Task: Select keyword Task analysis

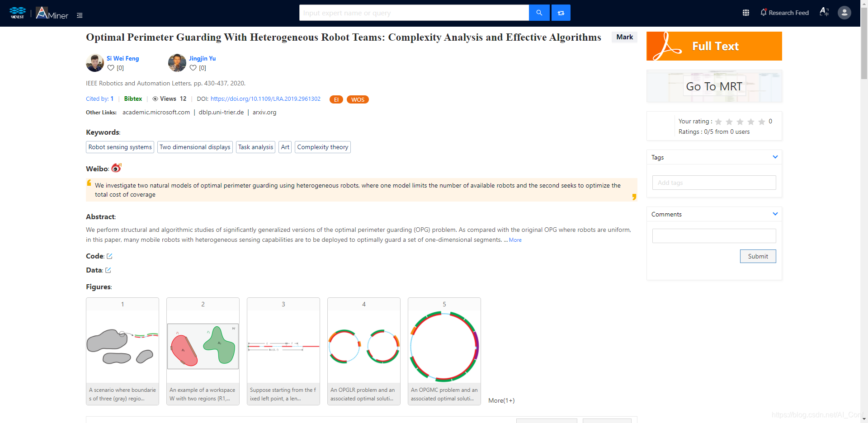Action: tap(255, 147)
